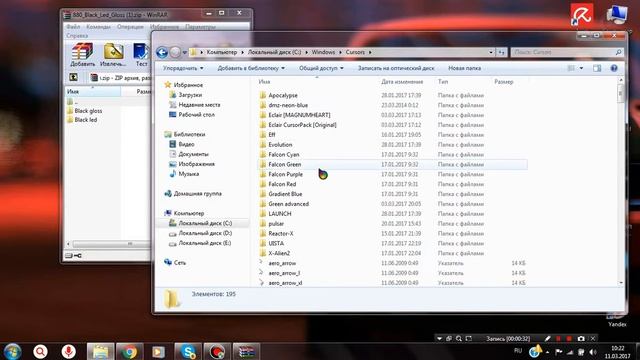Pause recording with red pause button
Viewport: 640px width, 360px height.
tap(558, 338)
